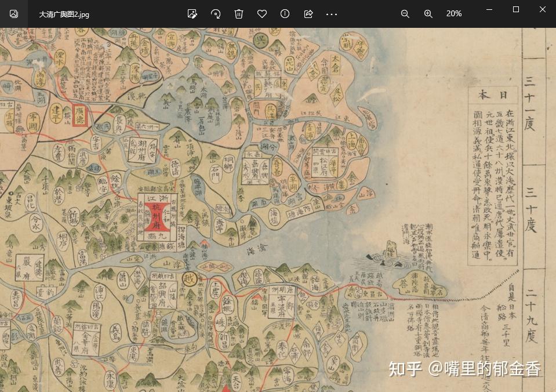
Task: Open the Edit image tool
Action: pyautogui.click(x=192, y=14)
